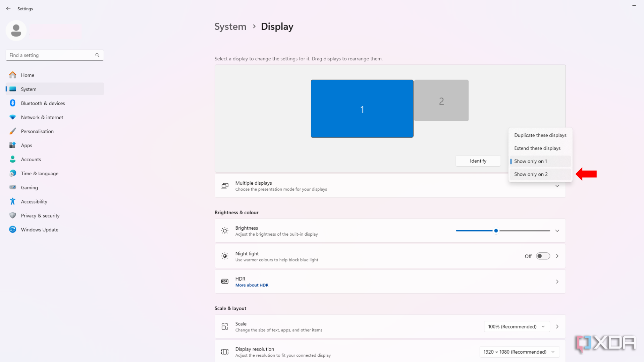Image resolution: width=644 pixels, height=362 pixels.
Task: Open More about HDR link
Action: click(x=252, y=285)
